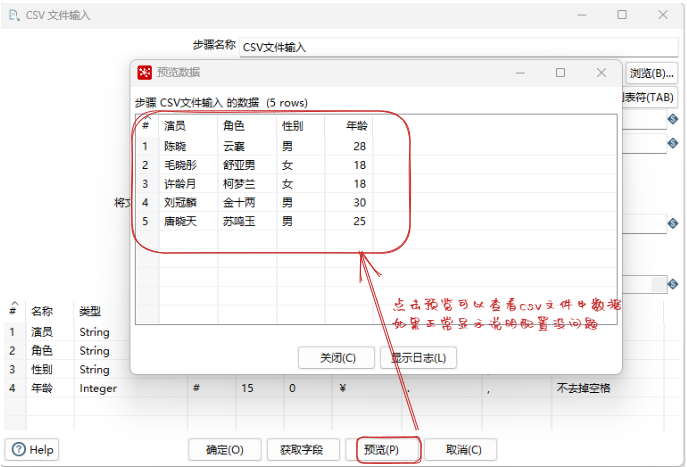Select preview cell 柯梦兰
This screenshot has width=687, height=467.
click(239, 184)
